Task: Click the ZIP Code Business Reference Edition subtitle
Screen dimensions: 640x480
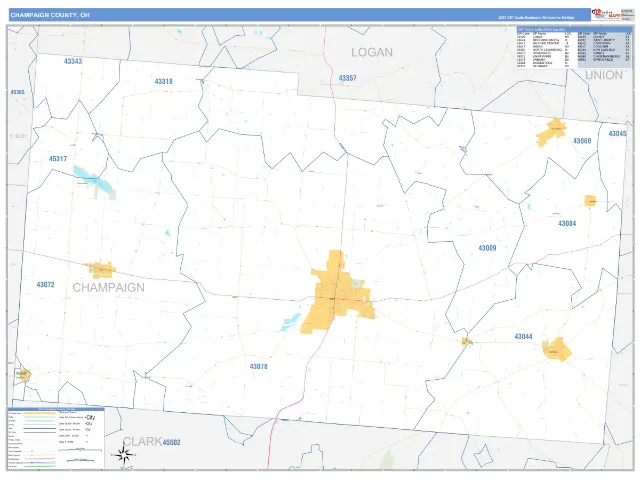Action: click(x=536, y=18)
